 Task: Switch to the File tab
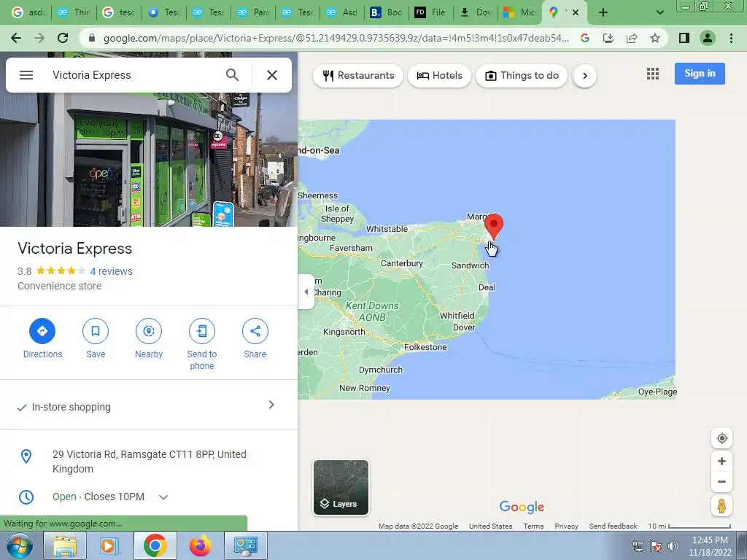pyautogui.click(x=430, y=13)
